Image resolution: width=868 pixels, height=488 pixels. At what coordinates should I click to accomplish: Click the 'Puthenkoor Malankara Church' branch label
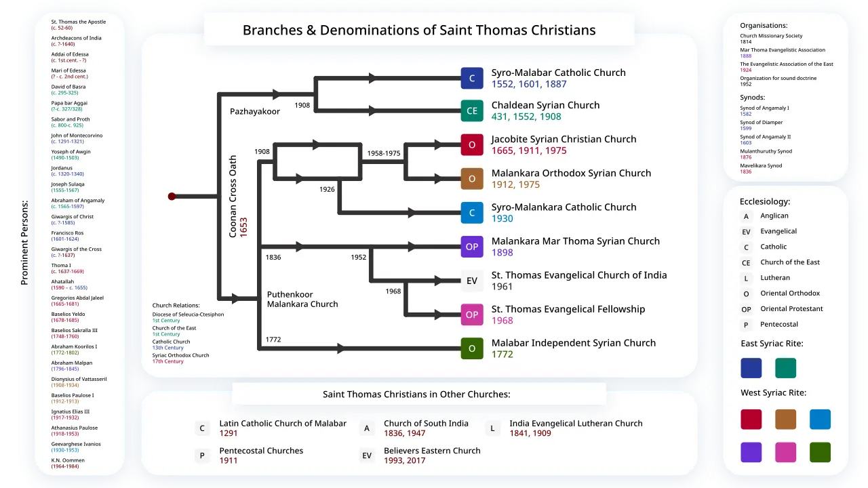[302, 300]
